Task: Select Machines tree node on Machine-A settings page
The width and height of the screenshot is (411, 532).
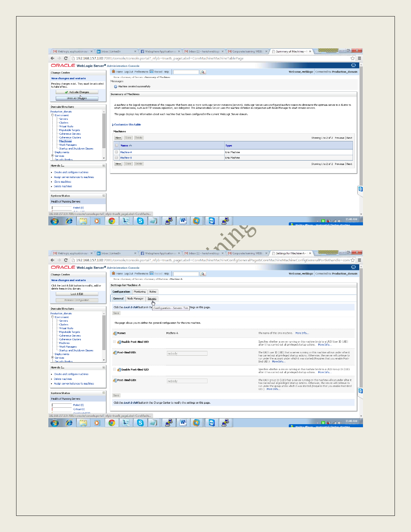Action: [x=64, y=343]
